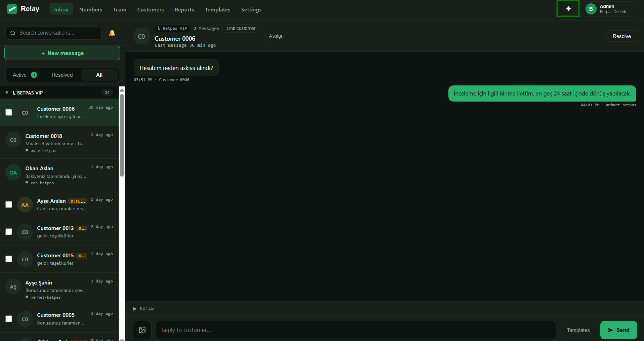Click "2 Messages" label in header
The height and width of the screenshot is (341, 644).
[206, 29]
